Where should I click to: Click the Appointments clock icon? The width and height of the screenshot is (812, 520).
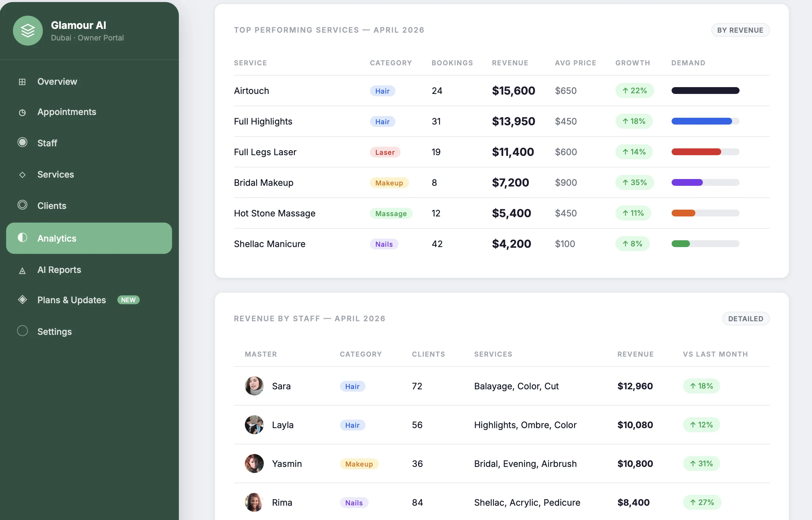pyautogui.click(x=22, y=112)
